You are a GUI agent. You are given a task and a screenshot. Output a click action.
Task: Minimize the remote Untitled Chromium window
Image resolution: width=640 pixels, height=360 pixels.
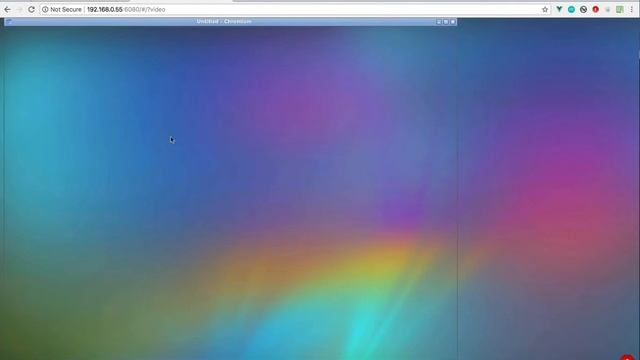pos(439,22)
